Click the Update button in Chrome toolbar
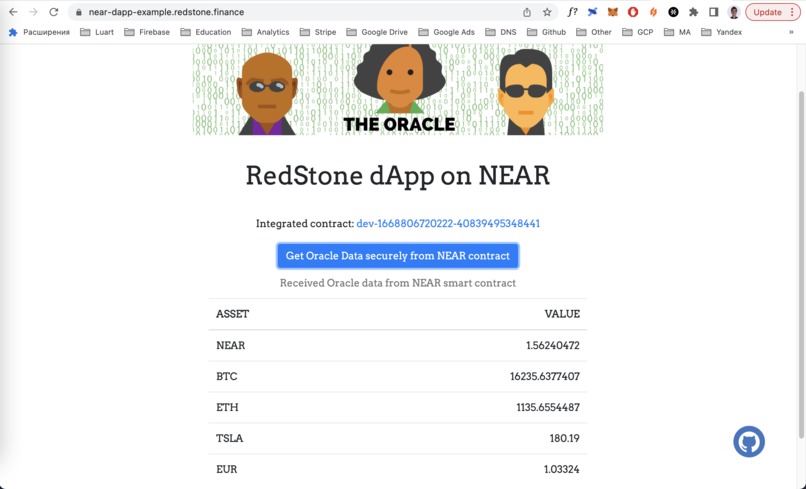Image resolution: width=806 pixels, height=489 pixels. pos(767,12)
